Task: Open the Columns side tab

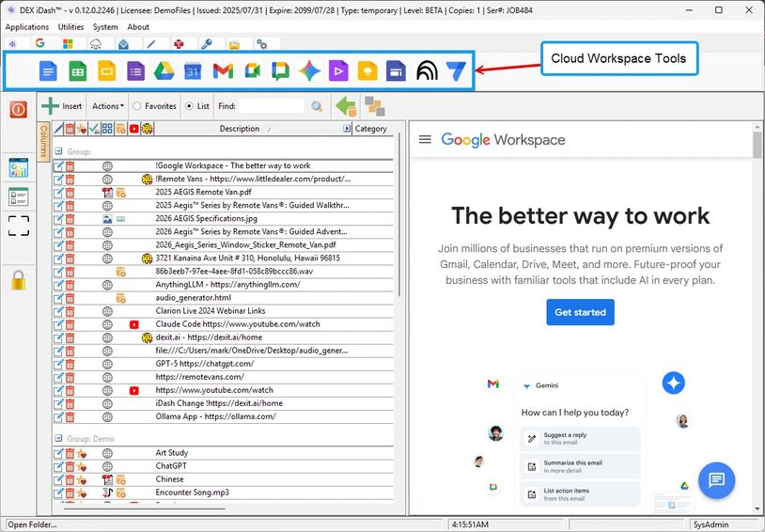Action: (x=43, y=141)
